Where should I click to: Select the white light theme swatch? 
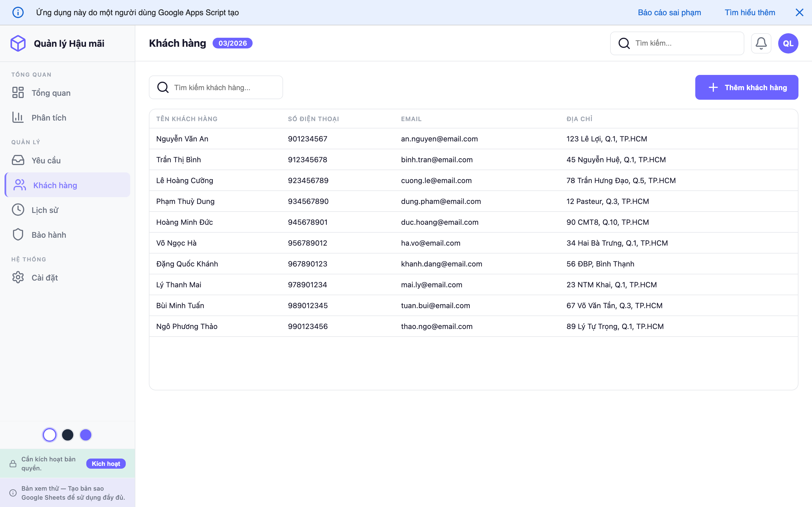(x=50, y=435)
